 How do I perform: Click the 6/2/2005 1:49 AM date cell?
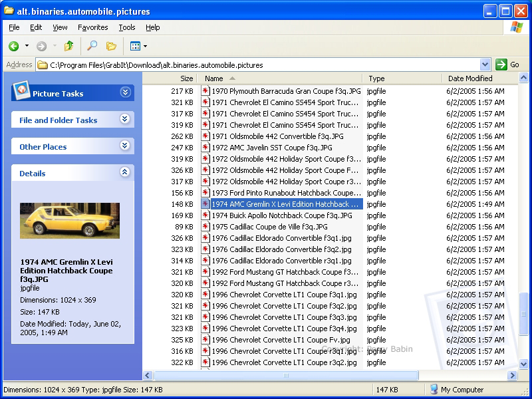point(475,204)
